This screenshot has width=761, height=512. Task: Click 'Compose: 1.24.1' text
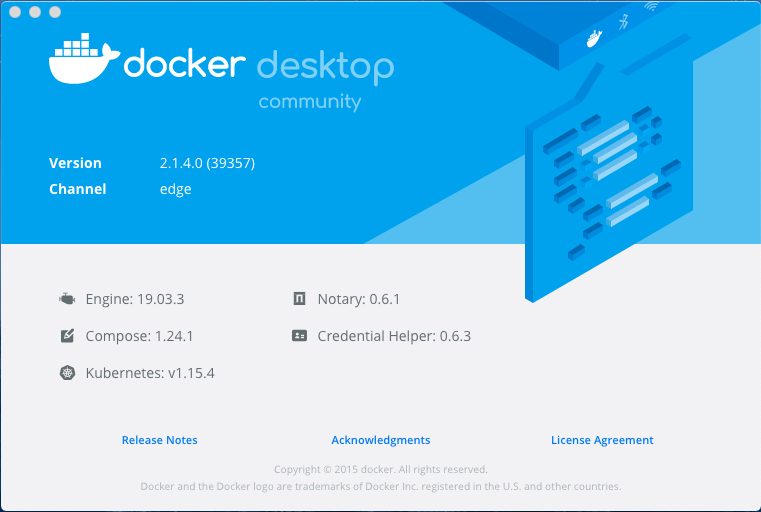[x=139, y=336]
